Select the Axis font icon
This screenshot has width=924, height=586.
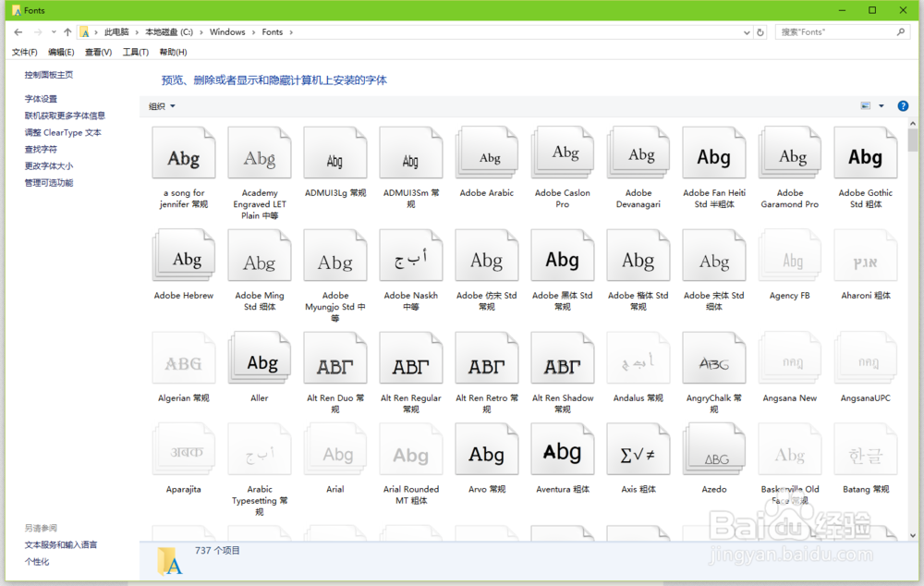click(x=638, y=449)
